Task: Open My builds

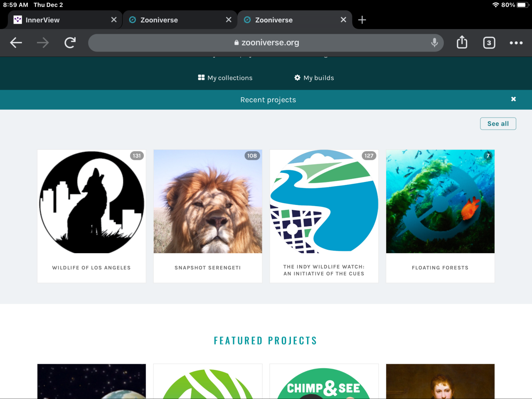Action: [314, 78]
